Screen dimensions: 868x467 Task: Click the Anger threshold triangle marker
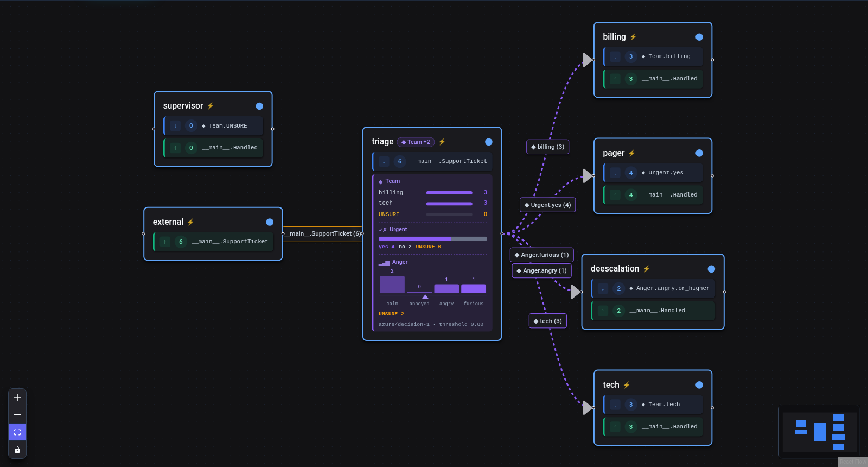[x=425, y=296]
